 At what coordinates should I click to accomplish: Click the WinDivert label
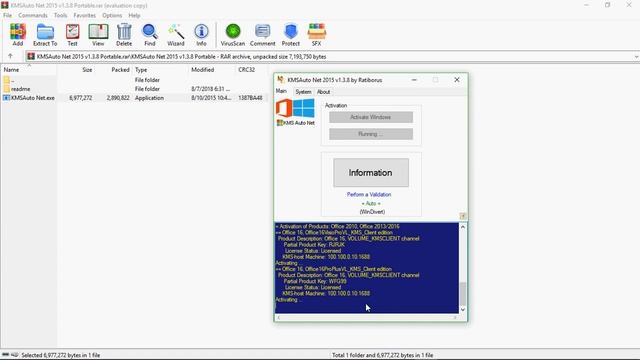click(x=372, y=212)
